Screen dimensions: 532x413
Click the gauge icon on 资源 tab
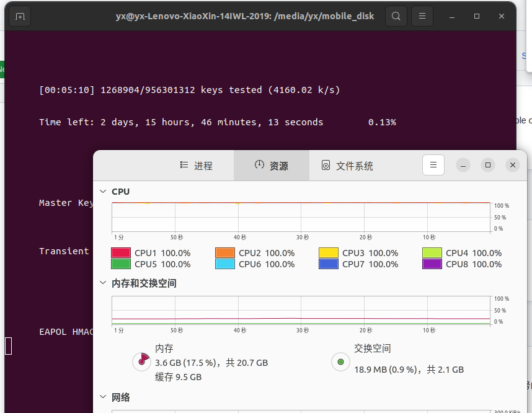pos(259,164)
